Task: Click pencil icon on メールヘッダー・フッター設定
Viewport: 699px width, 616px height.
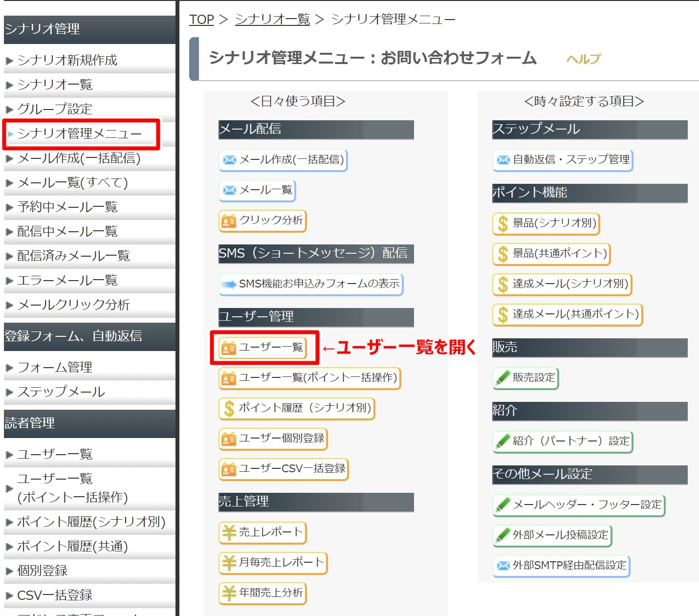Action: (503, 505)
